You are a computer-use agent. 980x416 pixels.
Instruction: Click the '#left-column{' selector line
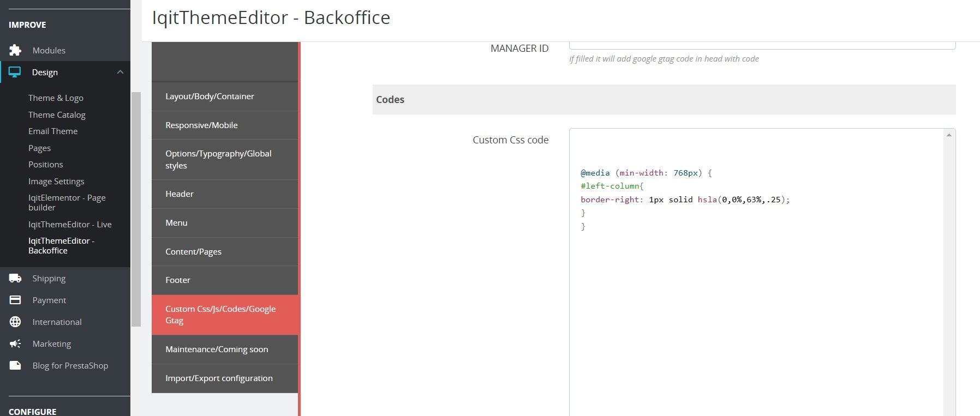pos(612,186)
